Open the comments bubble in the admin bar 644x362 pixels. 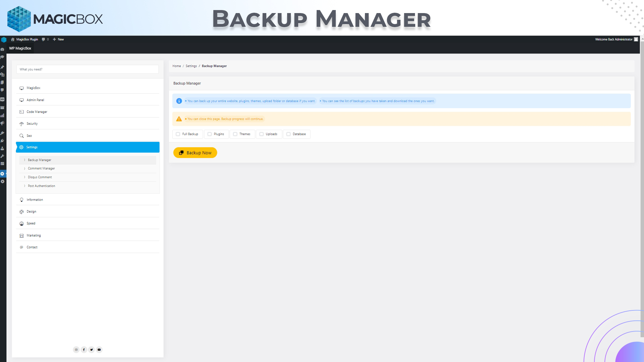pyautogui.click(x=45, y=39)
